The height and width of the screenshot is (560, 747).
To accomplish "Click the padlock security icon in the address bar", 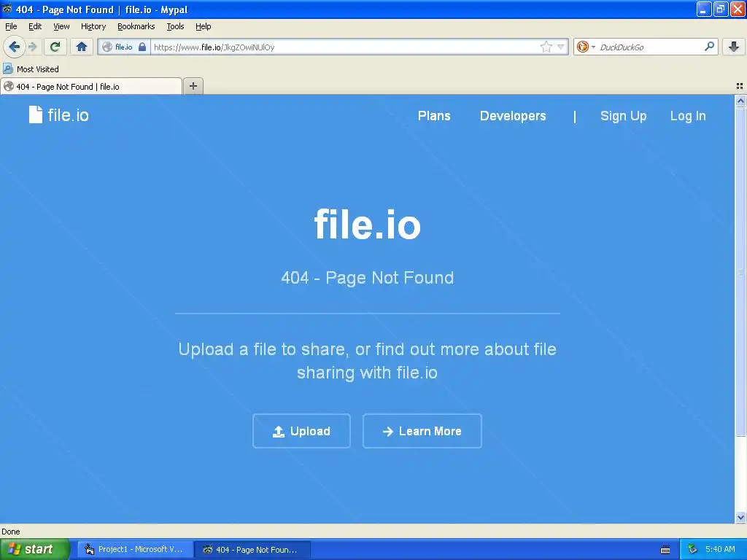I will click(142, 47).
